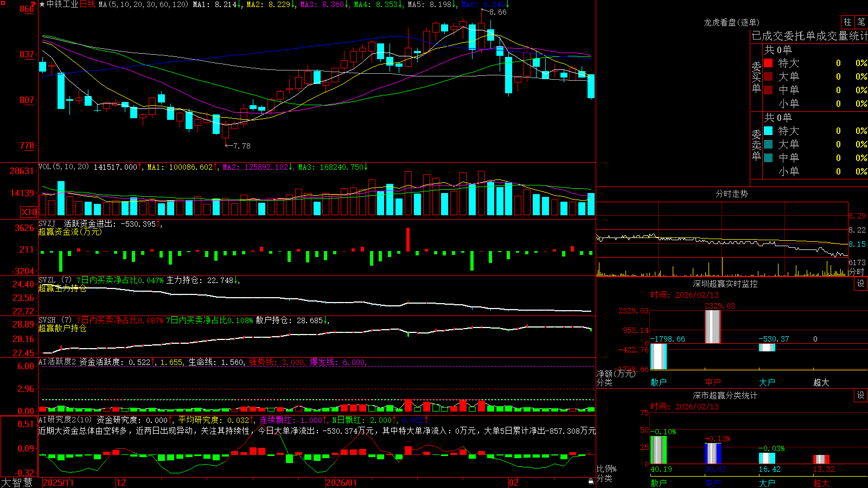This screenshot has height=488, width=868.
Task: Switch to 柱 bar view in 龙虎看盘
Action: click(x=847, y=22)
